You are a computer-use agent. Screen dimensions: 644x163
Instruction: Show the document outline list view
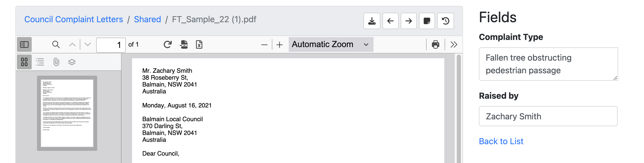(x=40, y=62)
